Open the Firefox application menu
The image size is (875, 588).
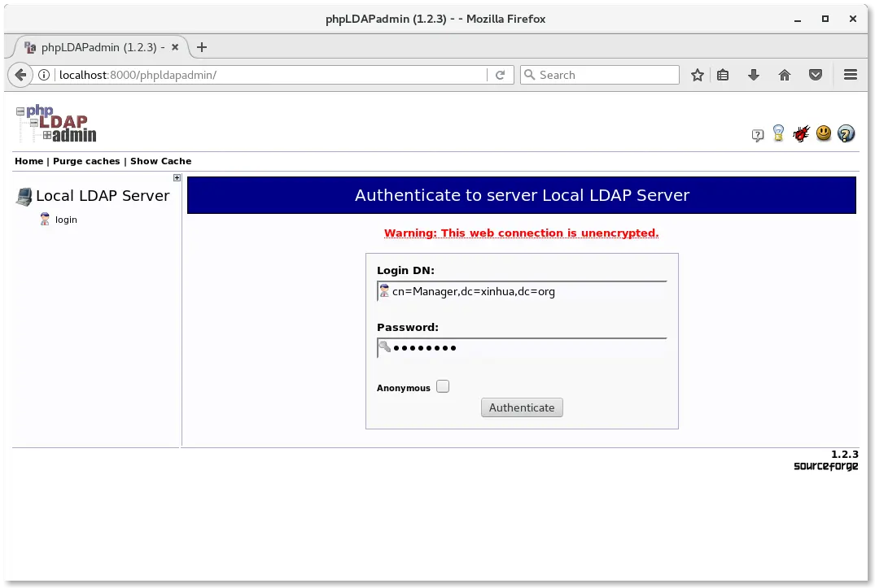point(850,74)
